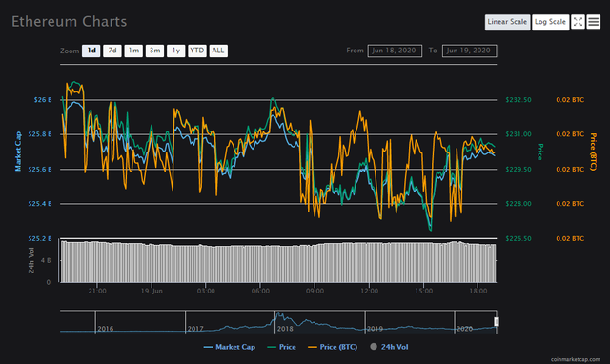Open the chart hamburger menu
Viewport: 610px width, 364px height.
pyautogui.click(x=593, y=22)
